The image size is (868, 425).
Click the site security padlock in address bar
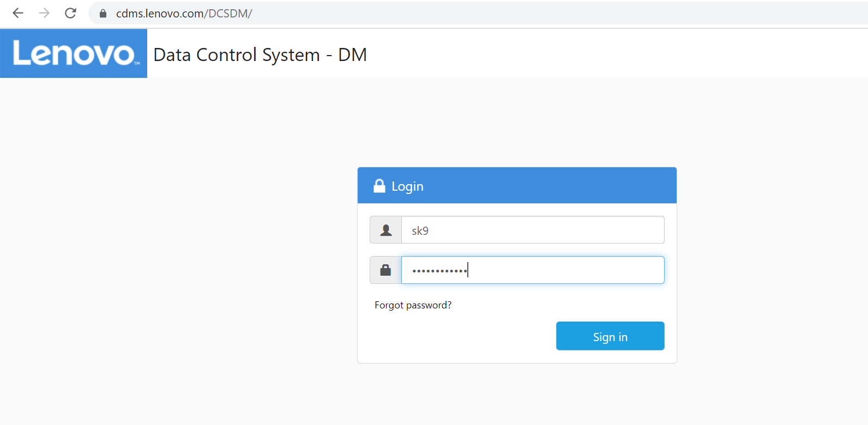coord(103,14)
